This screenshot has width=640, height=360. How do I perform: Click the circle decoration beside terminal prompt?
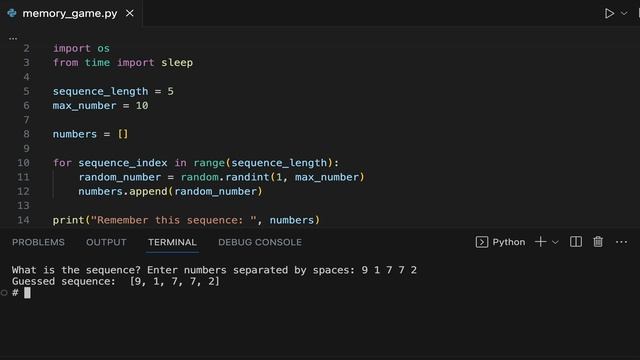pos(4,293)
